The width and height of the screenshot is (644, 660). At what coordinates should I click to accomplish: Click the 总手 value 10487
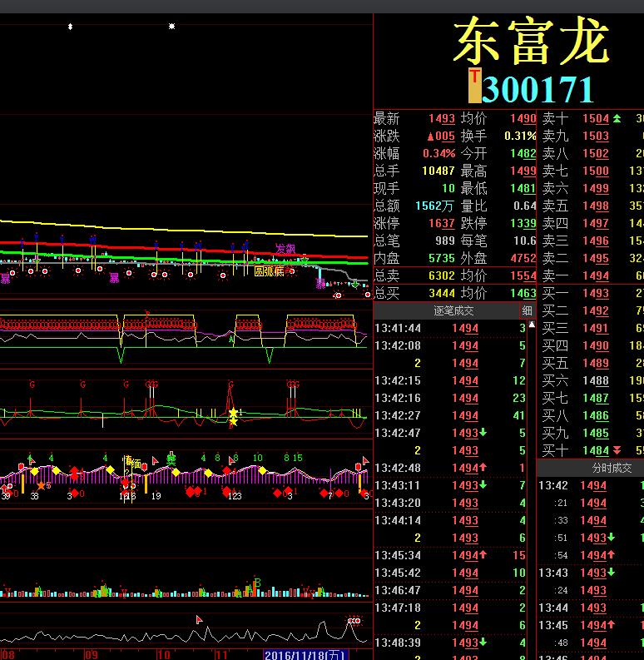438,171
